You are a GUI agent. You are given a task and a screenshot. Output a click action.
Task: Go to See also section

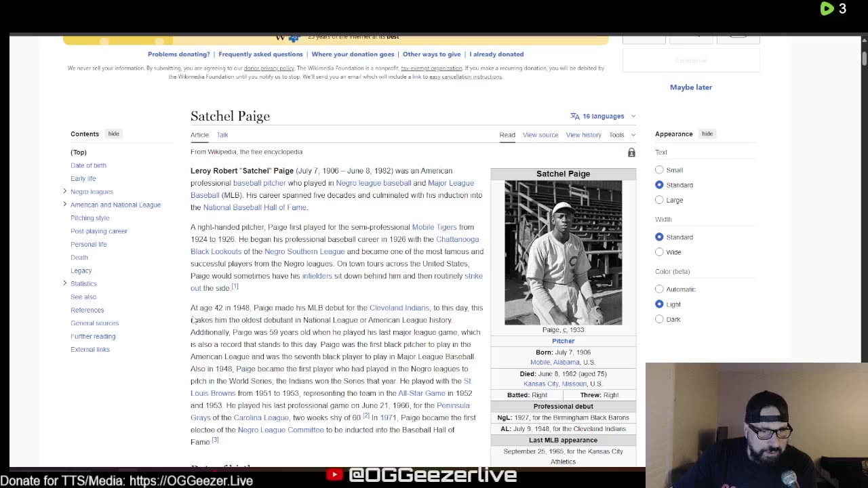click(83, 297)
